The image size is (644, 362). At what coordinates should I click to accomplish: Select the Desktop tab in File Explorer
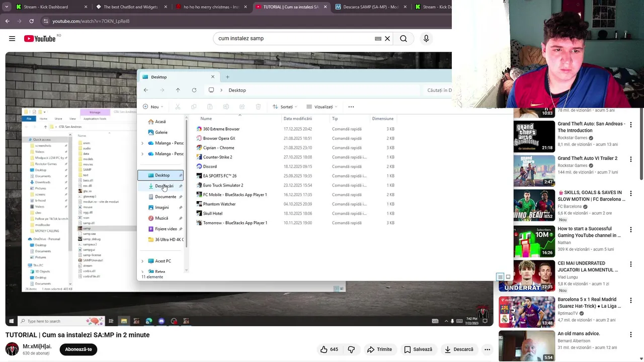click(178, 77)
